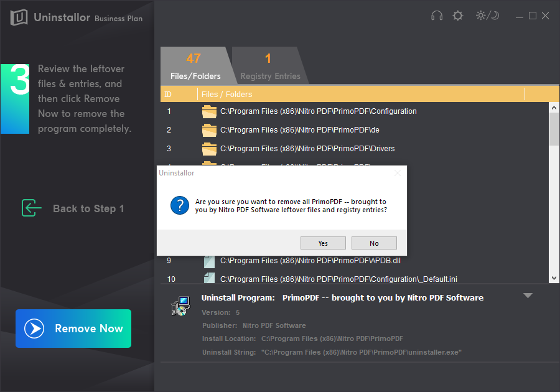Image resolution: width=560 pixels, height=392 pixels.
Task: Close the Uninstallor confirmation dialog
Action: tap(398, 173)
